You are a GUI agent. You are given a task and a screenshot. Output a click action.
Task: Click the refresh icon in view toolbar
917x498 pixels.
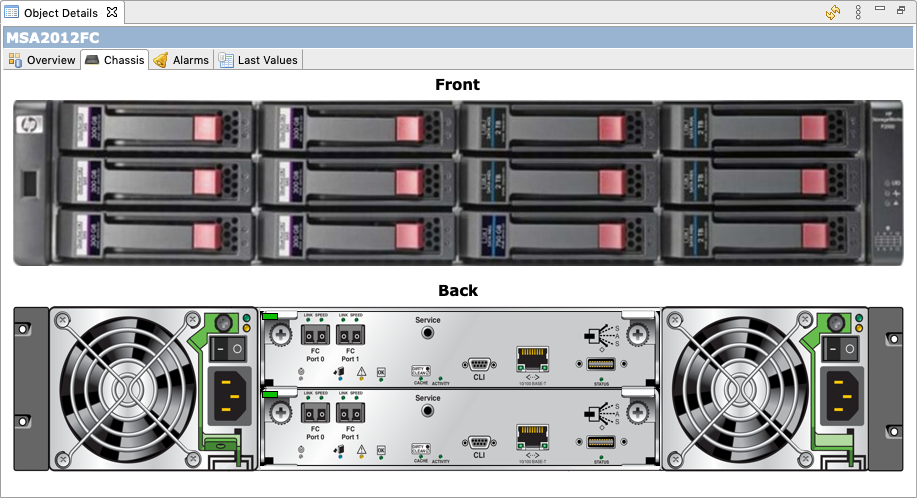coord(833,12)
